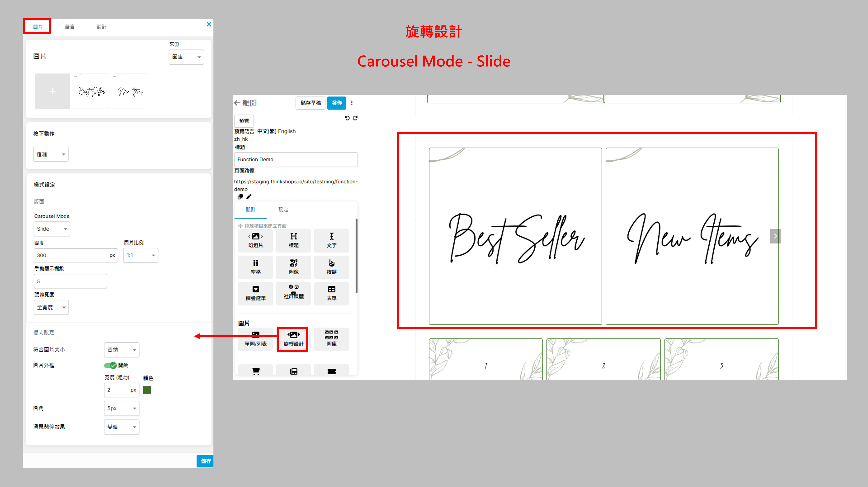This screenshot has height=487, width=868.
Task: Open the three-dot more options menu
Action: pyautogui.click(x=352, y=103)
